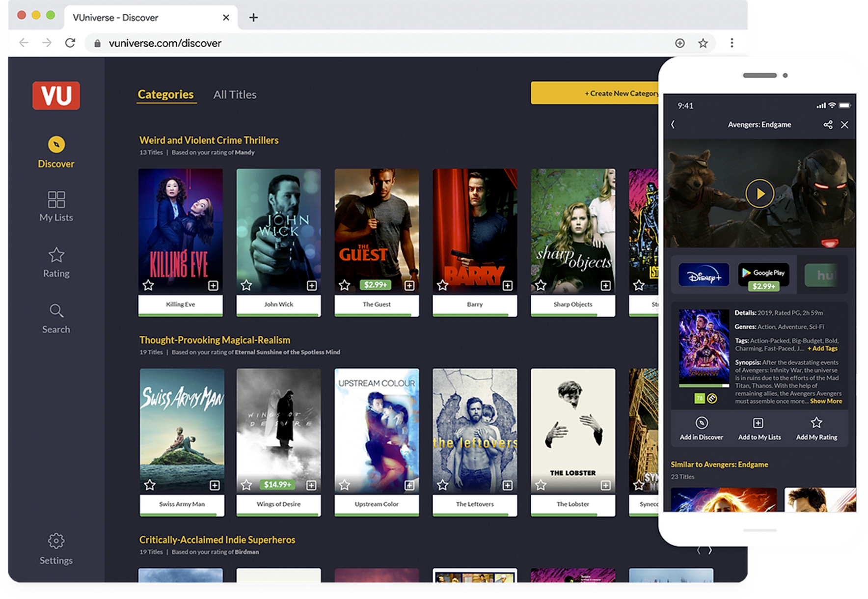
Task: Add Sharp Objects to list icon
Action: [x=606, y=285]
